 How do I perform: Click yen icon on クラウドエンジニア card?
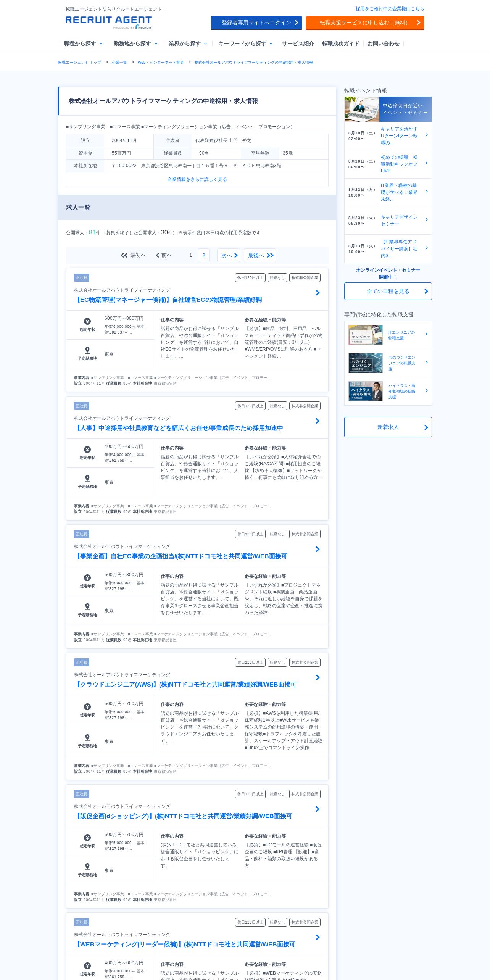click(x=87, y=707)
